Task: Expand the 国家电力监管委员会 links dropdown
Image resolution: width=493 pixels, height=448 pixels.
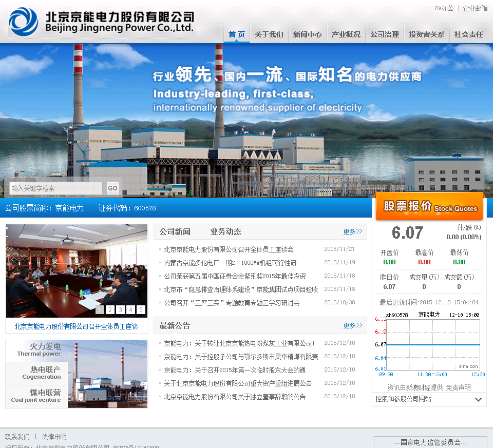Action: 430,442
